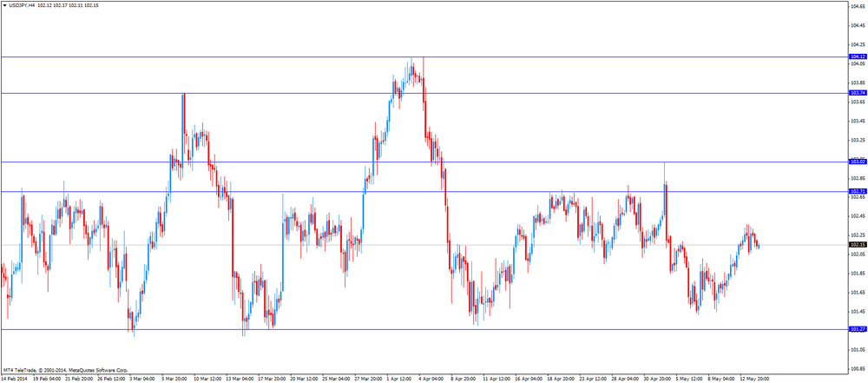The height and width of the screenshot is (383, 868).
Task: Click the 102.45 value on price axis
Action: pyautogui.click(x=858, y=216)
